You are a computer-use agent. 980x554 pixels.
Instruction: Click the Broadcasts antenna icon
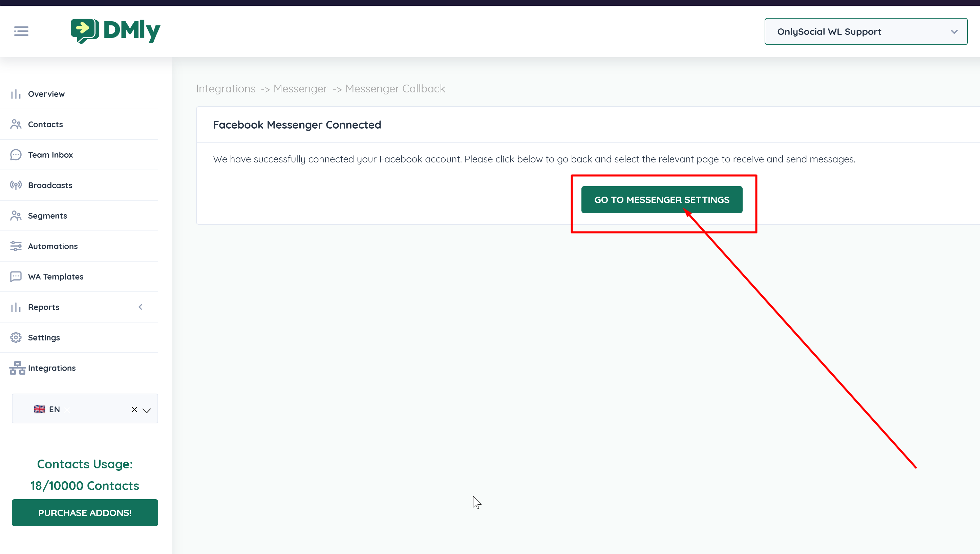16,185
